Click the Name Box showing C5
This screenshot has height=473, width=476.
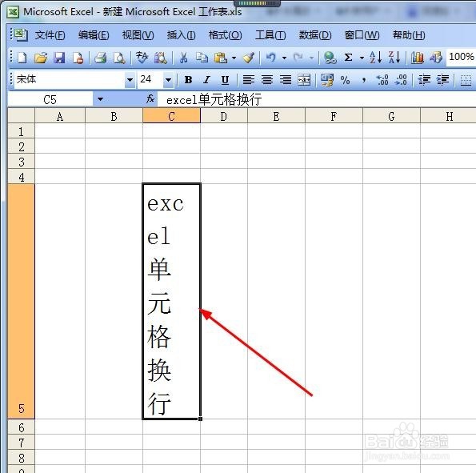coord(50,99)
